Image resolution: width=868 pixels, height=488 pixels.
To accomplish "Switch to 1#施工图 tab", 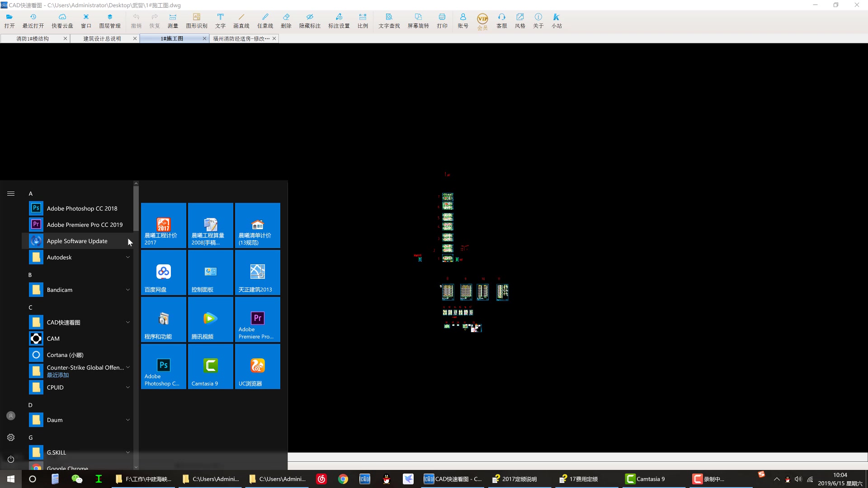I will 172,38.
